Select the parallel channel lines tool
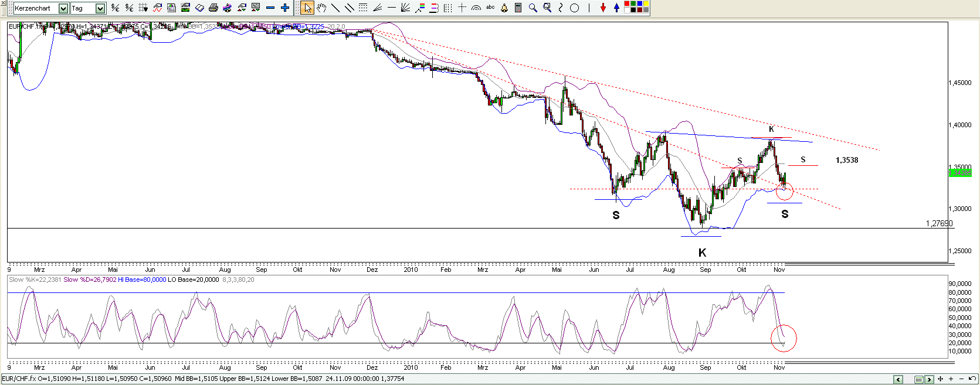Image resolution: width=980 pixels, height=385 pixels. point(350,8)
